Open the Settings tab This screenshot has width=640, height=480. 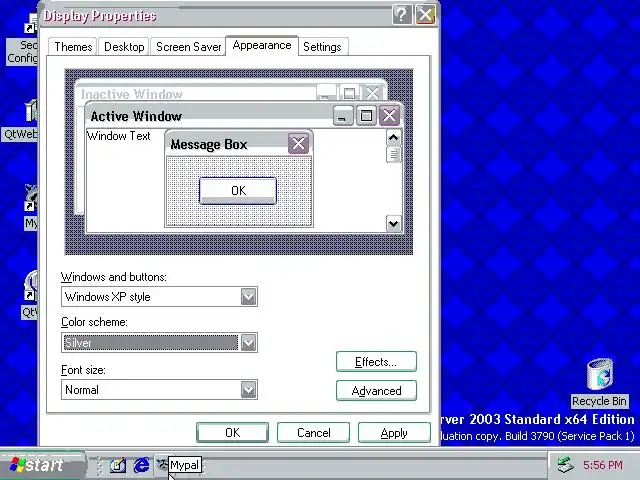pyautogui.click(x=322, y=47)
